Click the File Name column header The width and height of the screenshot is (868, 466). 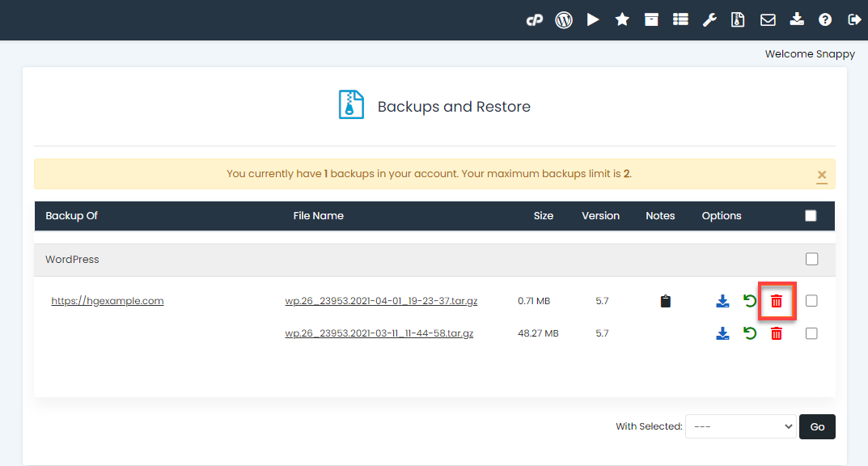(x=318, y=216)
